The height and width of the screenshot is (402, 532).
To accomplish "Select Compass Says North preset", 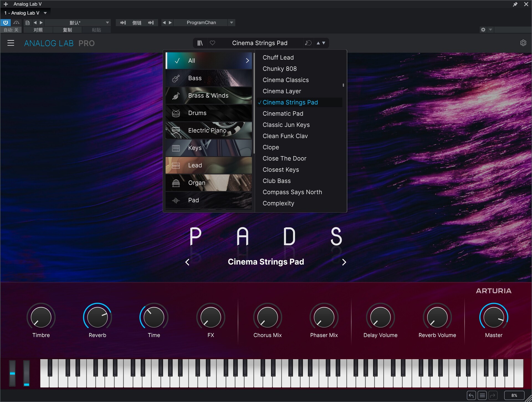I will (299, 192).
